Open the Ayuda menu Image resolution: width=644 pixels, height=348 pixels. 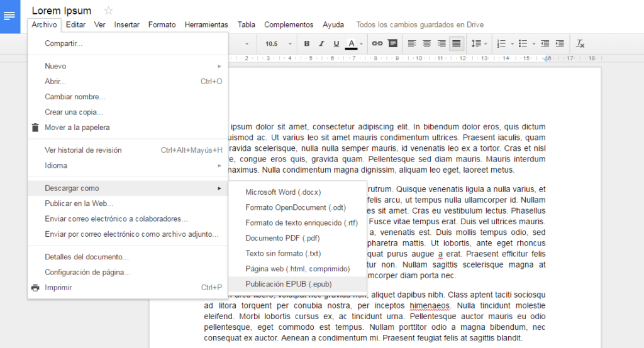pyautogui.click(x=333, y=24)
